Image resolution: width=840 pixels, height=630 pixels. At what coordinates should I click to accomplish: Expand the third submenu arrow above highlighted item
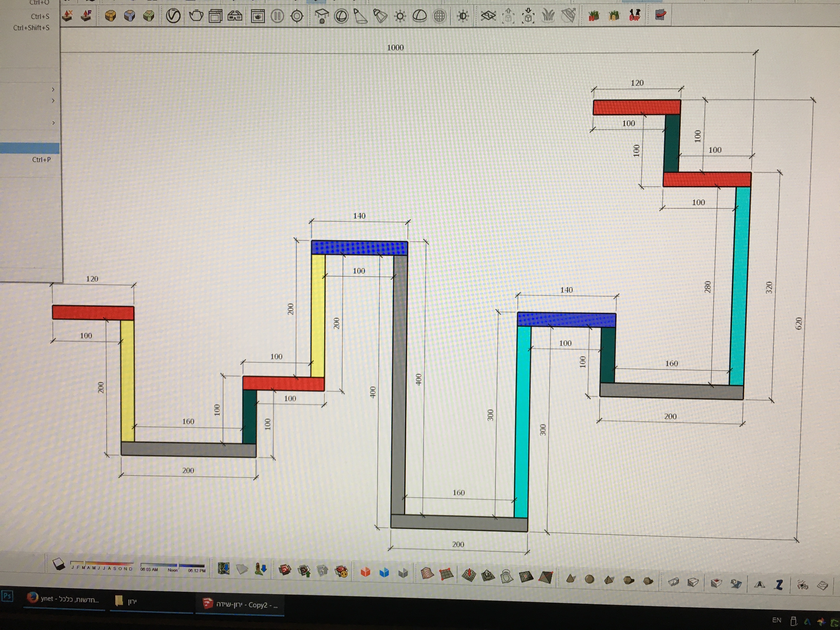point(53,123)
